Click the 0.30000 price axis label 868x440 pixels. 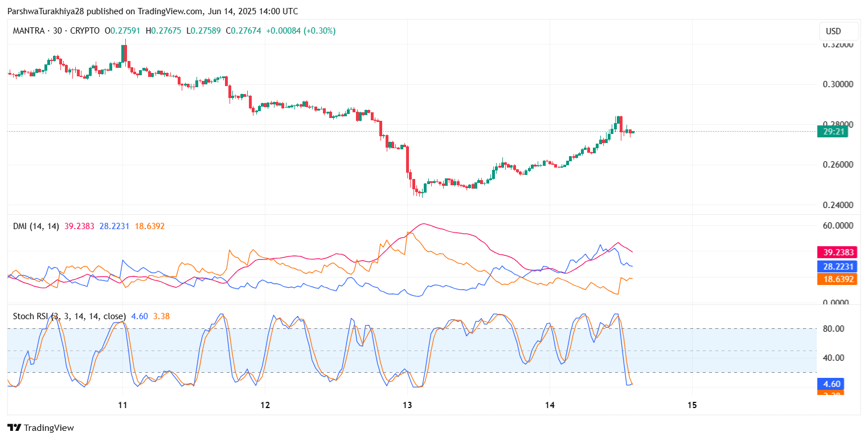(x=838, y=84)
